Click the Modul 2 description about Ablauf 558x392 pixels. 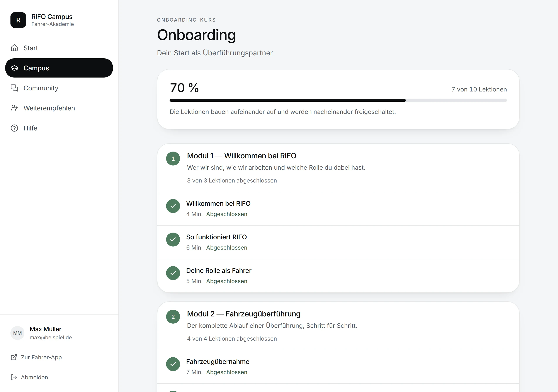coord(272,326)
